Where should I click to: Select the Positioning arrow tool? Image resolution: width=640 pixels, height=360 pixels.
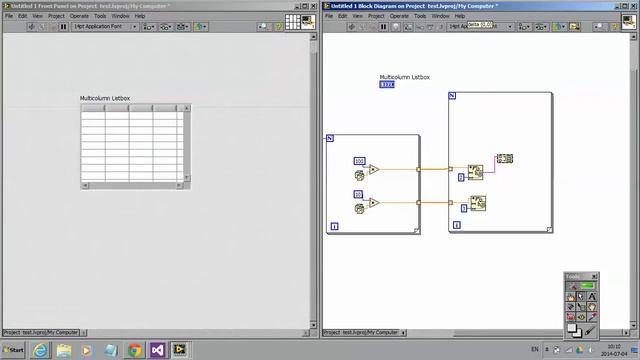[x=581, y=297]
